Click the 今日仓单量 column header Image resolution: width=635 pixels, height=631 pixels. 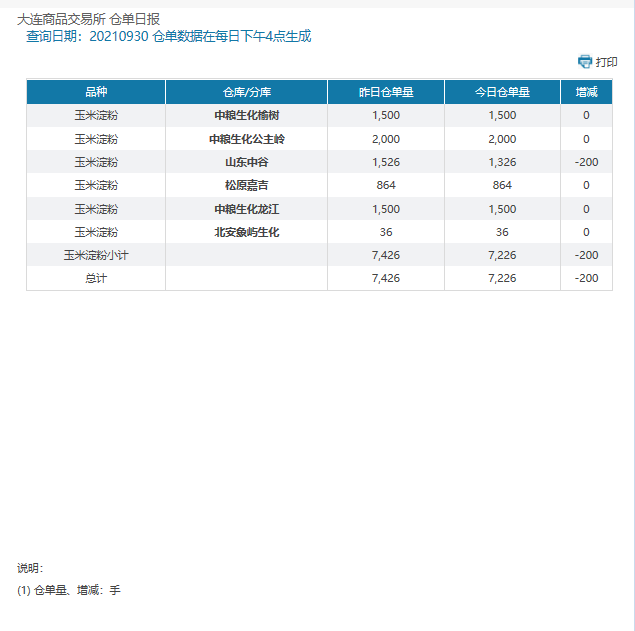[502, 92]
